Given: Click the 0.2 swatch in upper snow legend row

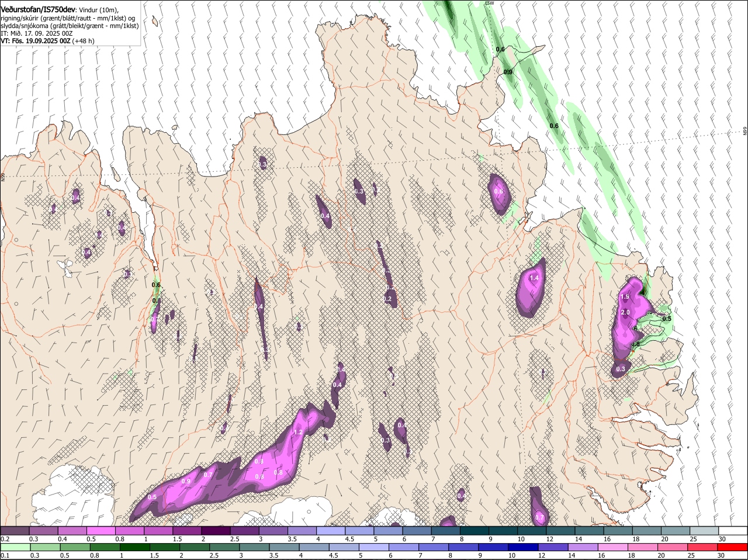Looking at the screenshot, I should pyautogui.click(x=15, y=531).
